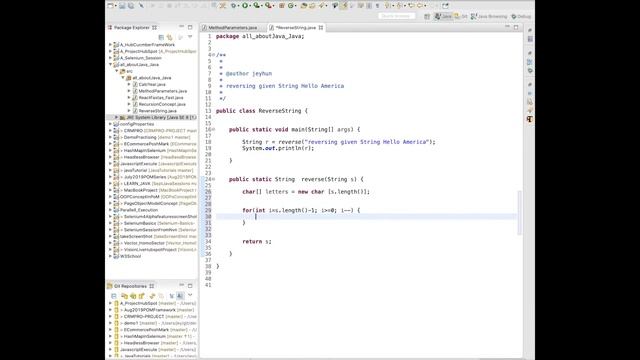640x360 pixels.
Task: Expand the A_ProjectHubSpot project node
Action: (110, 51)
